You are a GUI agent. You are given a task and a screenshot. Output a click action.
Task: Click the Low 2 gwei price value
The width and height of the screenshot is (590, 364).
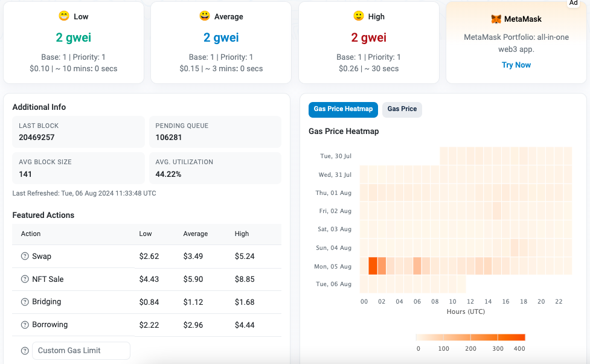coord(74,38)
